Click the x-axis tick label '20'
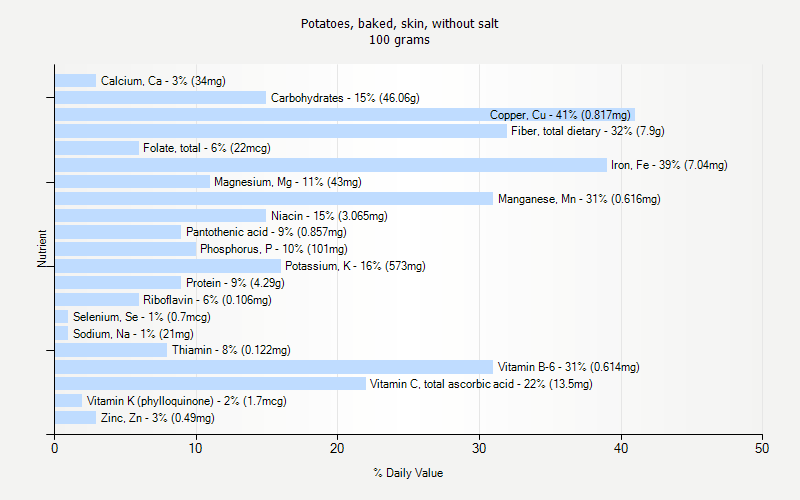 (337, 448)
